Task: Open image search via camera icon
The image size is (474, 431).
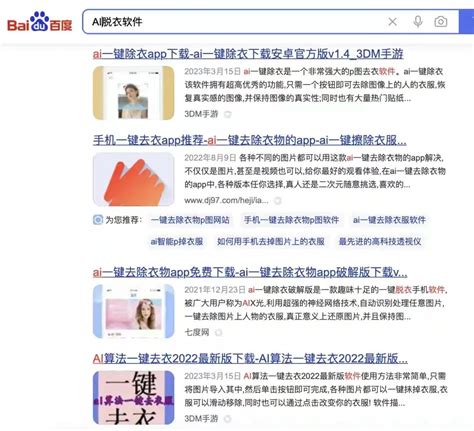Action: click(441, 22)
